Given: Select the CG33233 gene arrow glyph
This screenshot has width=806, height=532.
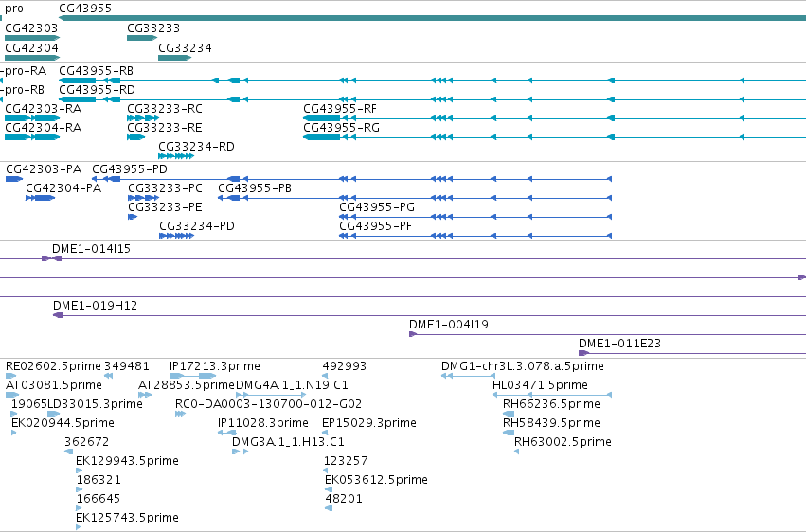Looking at the screenshot, I should (142, 38).
